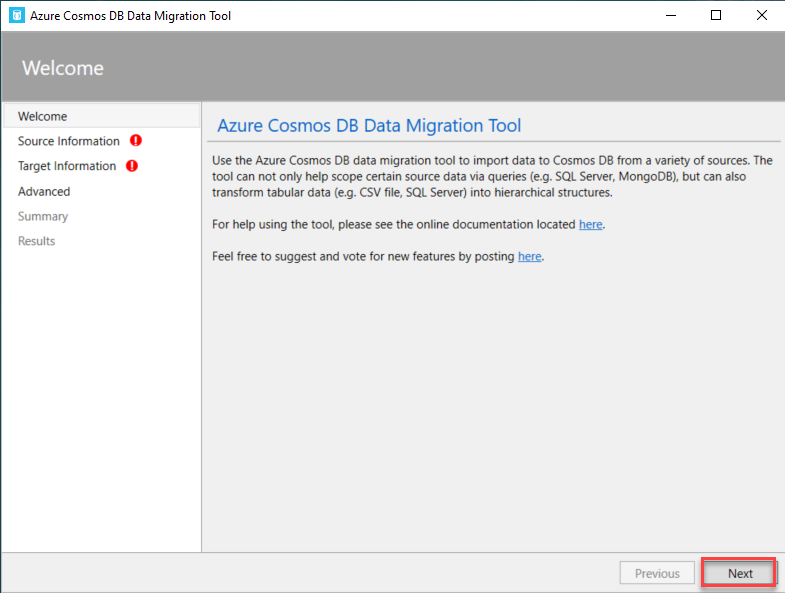
Task: Click the red error icon beside Target Information
Action: pyautogui.click(x=132, y=166)
